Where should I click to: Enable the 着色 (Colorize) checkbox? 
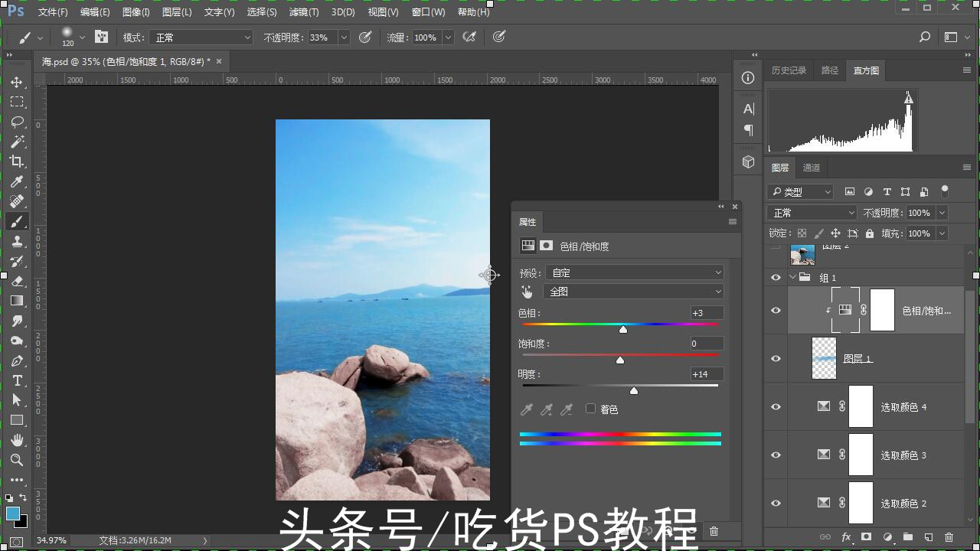590,409
